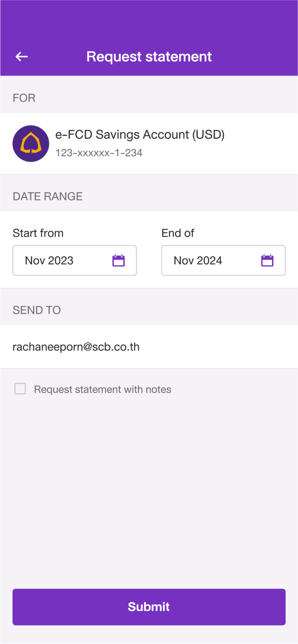
Task: Tap the DATE RANGE section header
Action: click(48, 196)
